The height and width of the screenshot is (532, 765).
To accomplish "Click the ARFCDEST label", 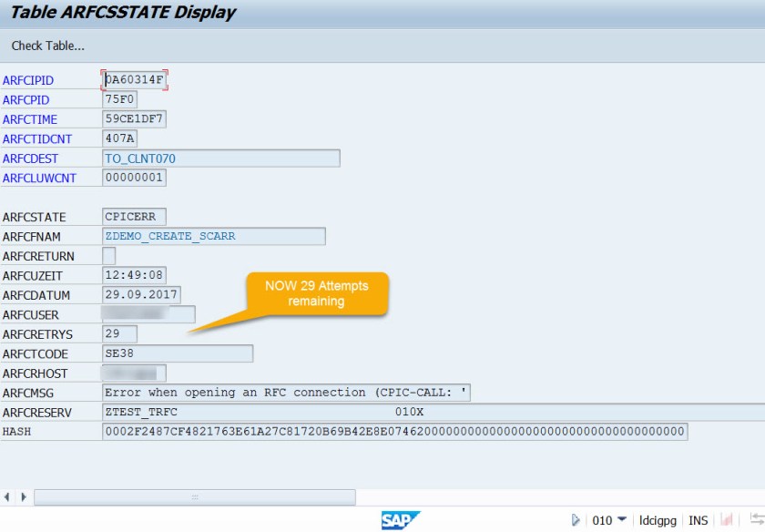I will tap(30, 159).
